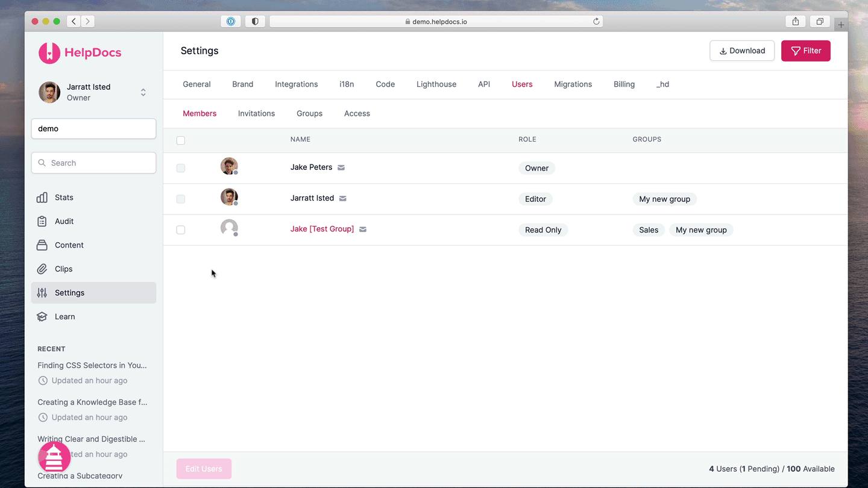Click the Content tray icon
This screenshot has width=868, height=488.
point(42,245)
